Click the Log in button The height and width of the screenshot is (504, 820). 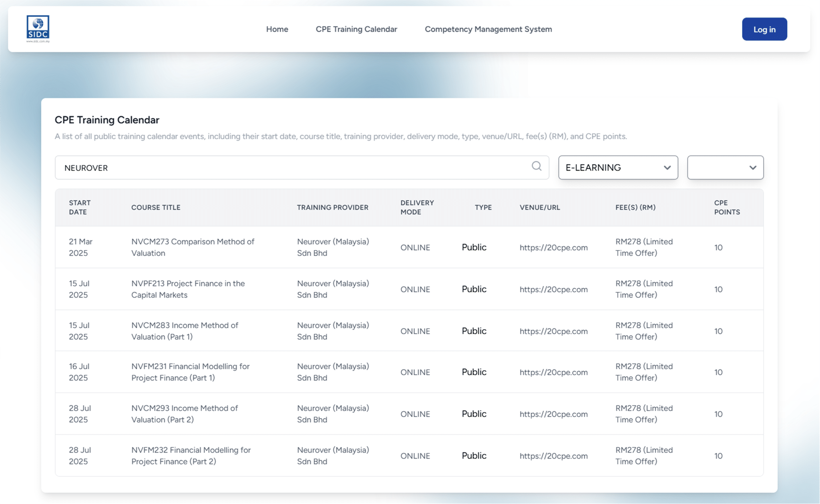click(764, 28)
